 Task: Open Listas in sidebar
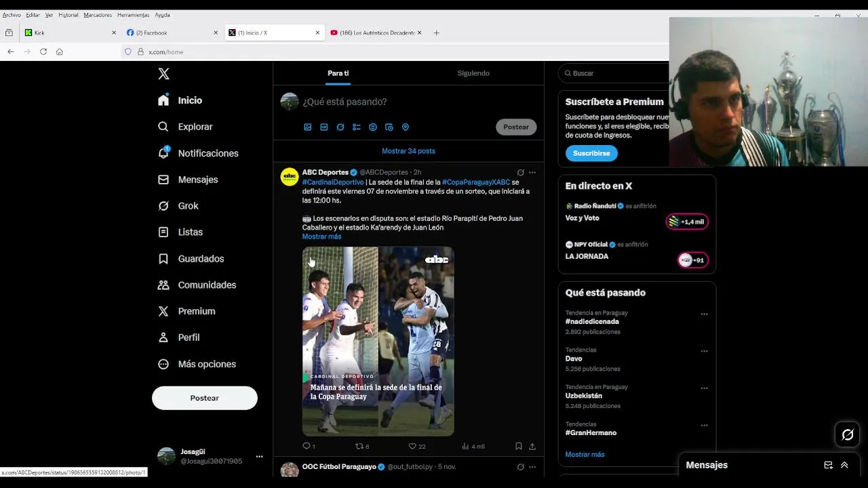(x=180, y=232)
